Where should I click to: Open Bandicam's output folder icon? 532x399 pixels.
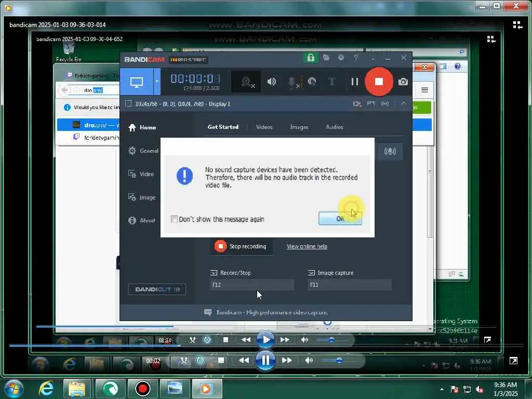326,58
